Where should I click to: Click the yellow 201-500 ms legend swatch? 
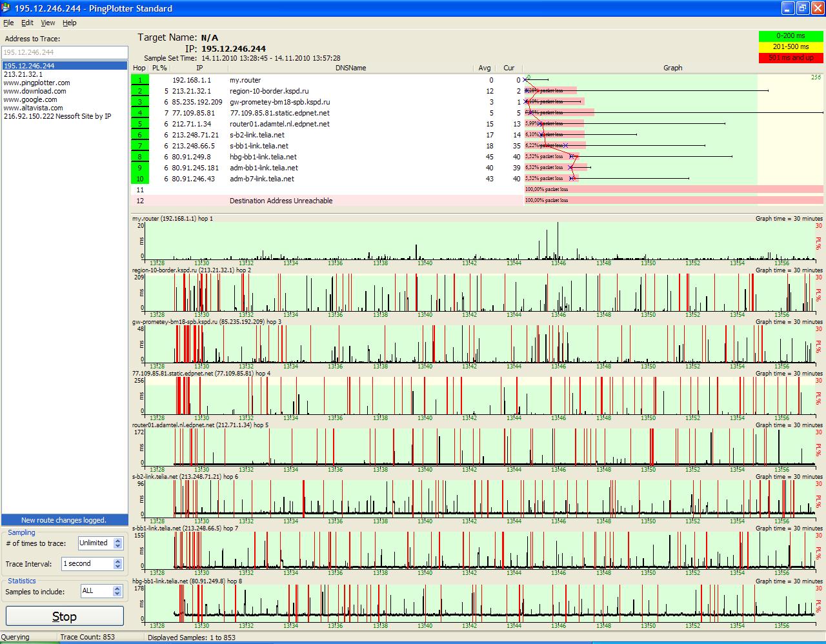click(x=791, y=46)
